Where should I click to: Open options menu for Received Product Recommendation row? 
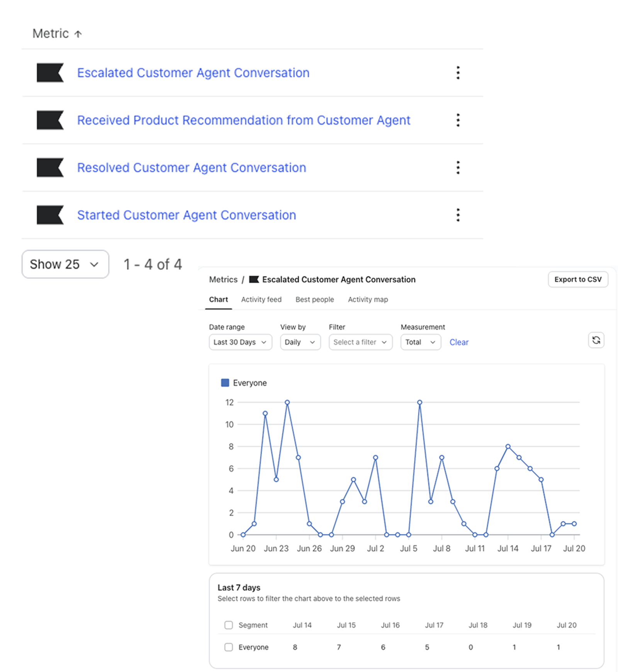458,120
